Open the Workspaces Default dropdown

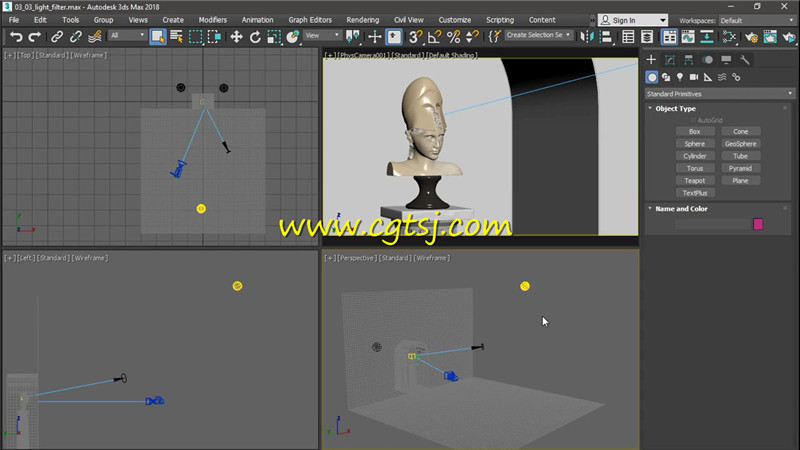point(757,20)
